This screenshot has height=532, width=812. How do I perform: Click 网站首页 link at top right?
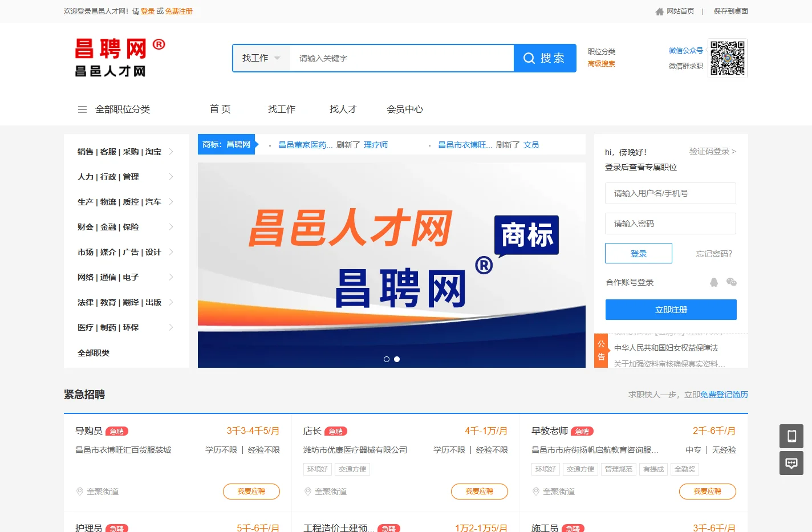point(680,11)
